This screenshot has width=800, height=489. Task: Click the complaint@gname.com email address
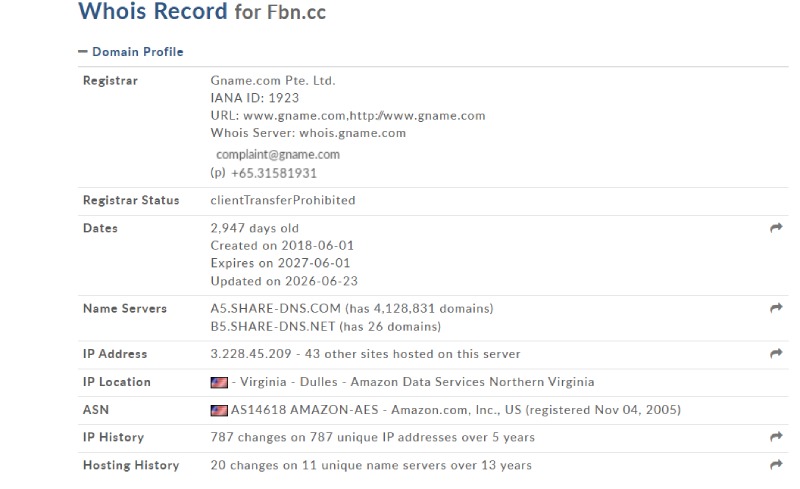tap(278, 154)
